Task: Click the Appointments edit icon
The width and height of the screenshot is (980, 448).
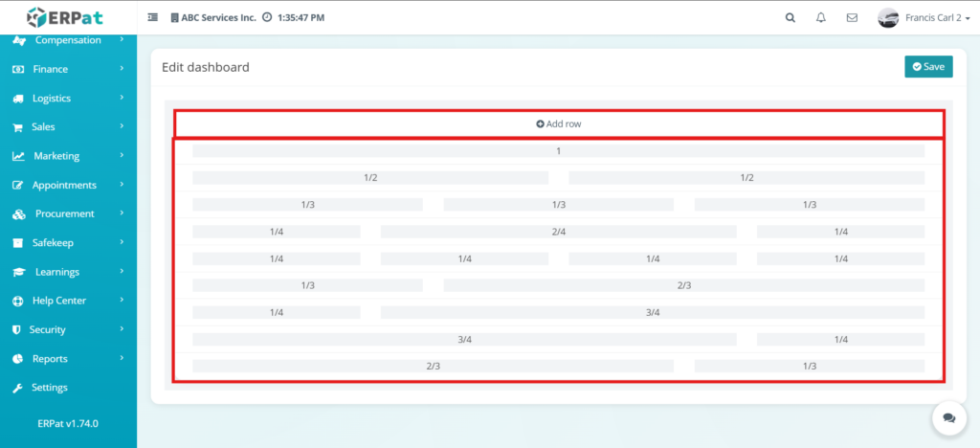Action: (x=19, y=186)
